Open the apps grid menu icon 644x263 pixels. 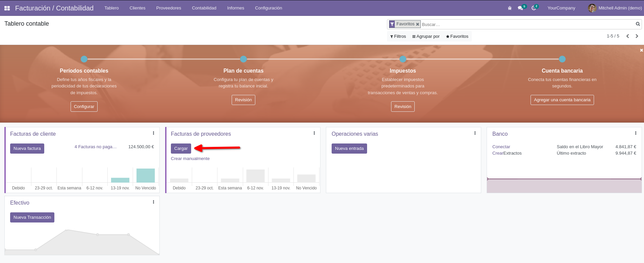point(7,8)
